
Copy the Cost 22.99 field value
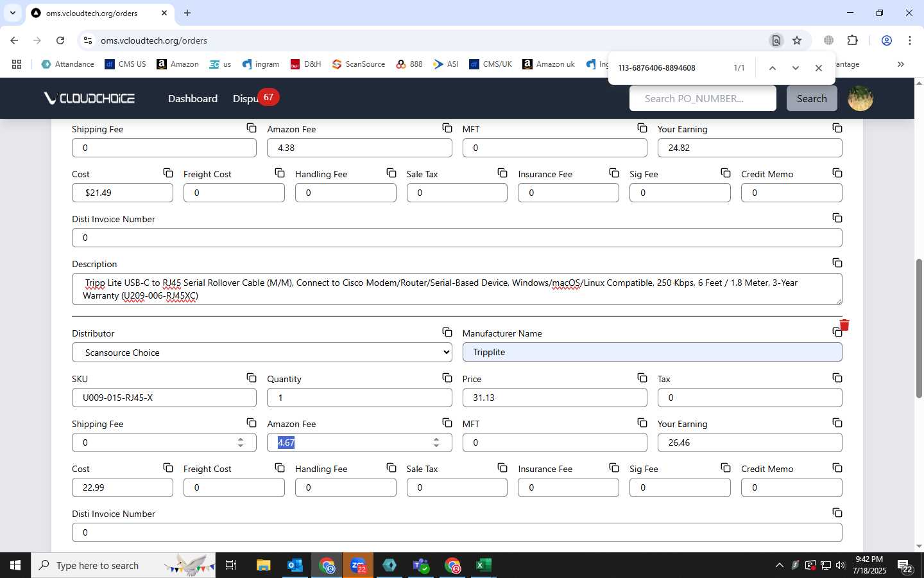click(168, 468)
